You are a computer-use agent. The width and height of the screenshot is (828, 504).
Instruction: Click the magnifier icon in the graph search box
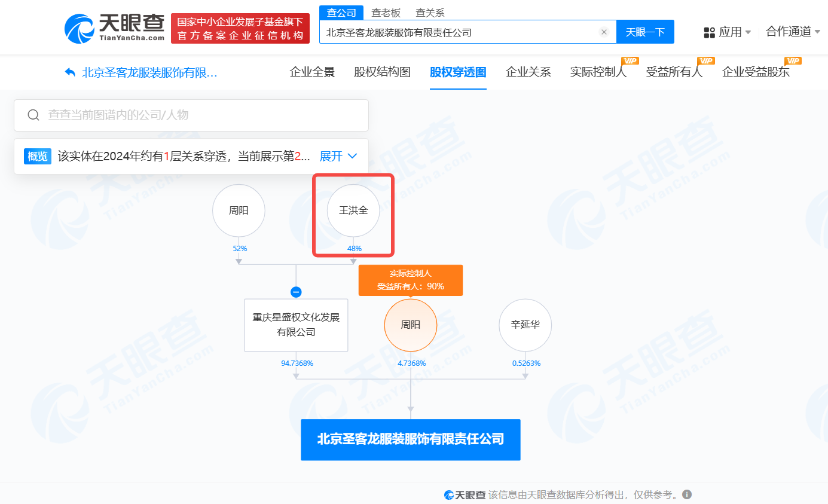[x=33, y=114]
